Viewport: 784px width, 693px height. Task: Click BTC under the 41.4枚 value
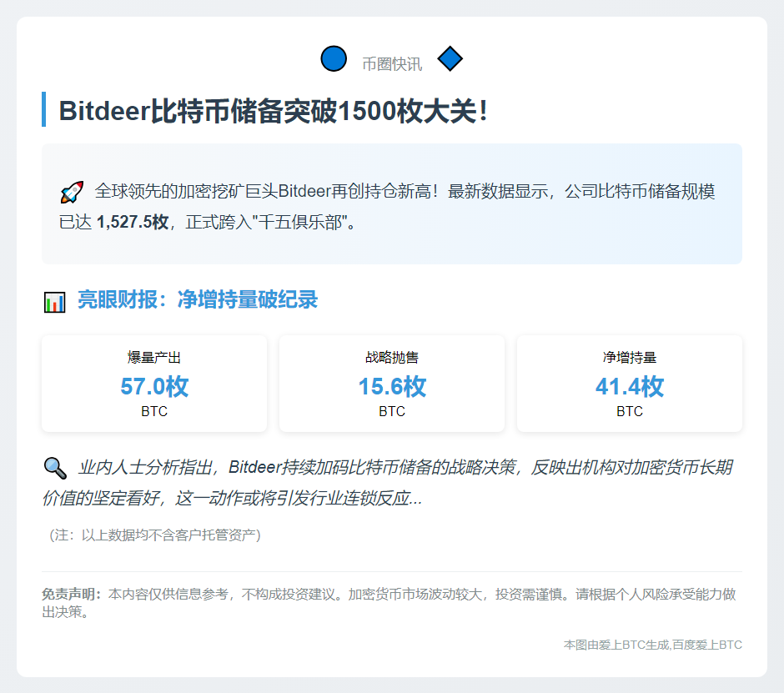coord(630,411)
